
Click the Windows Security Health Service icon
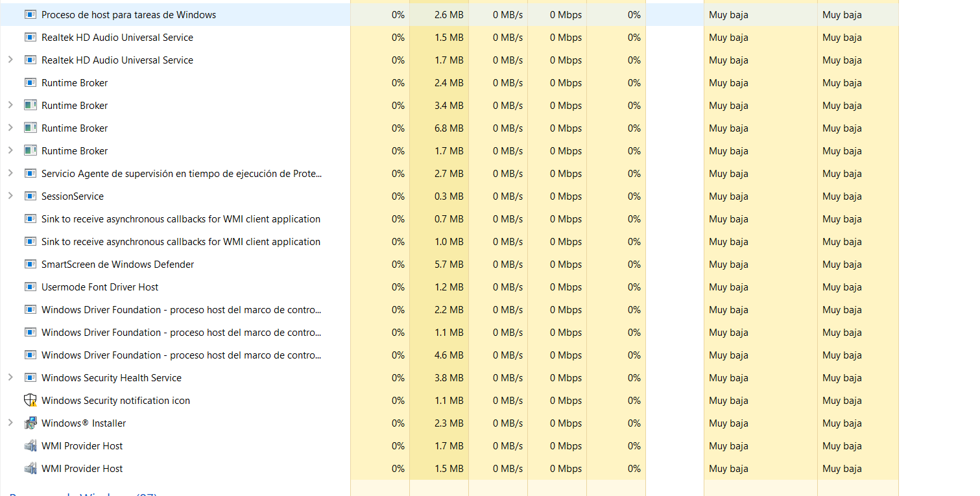click(x=30, y=377)
